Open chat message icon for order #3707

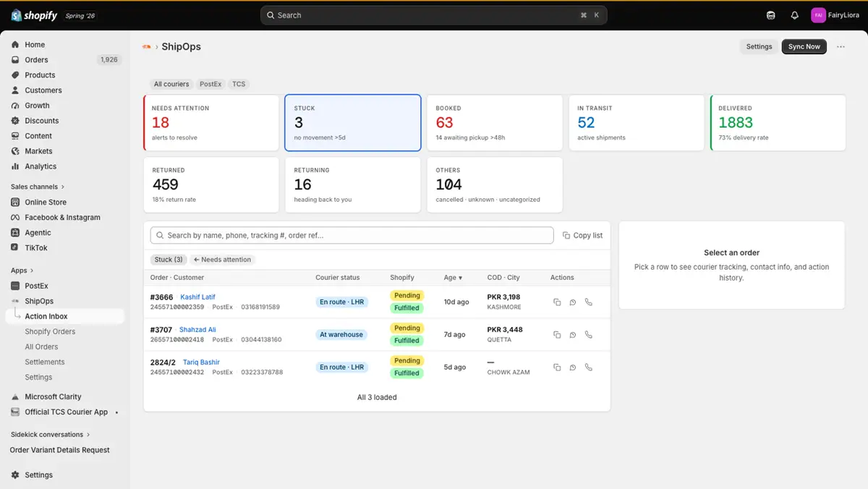[x=573, y=335]
